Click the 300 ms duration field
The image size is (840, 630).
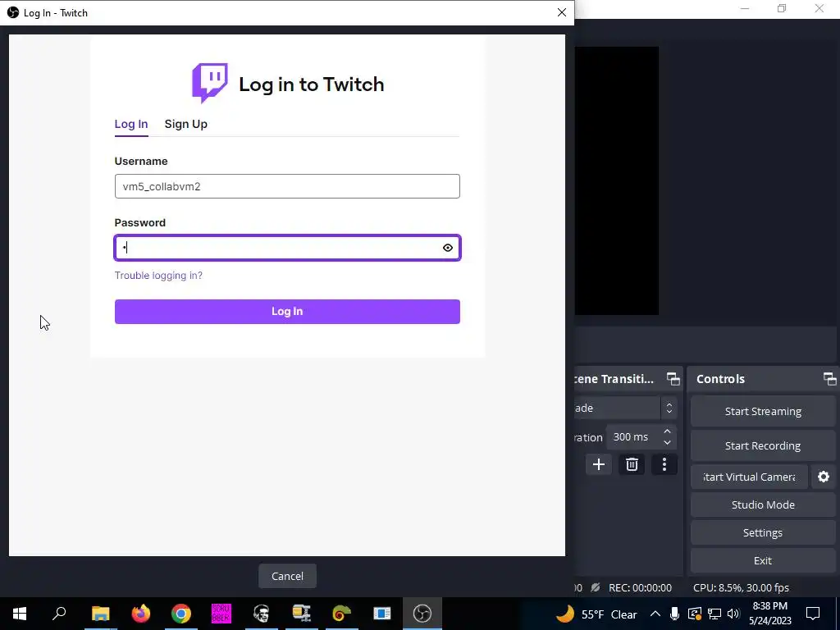point(633,437)
